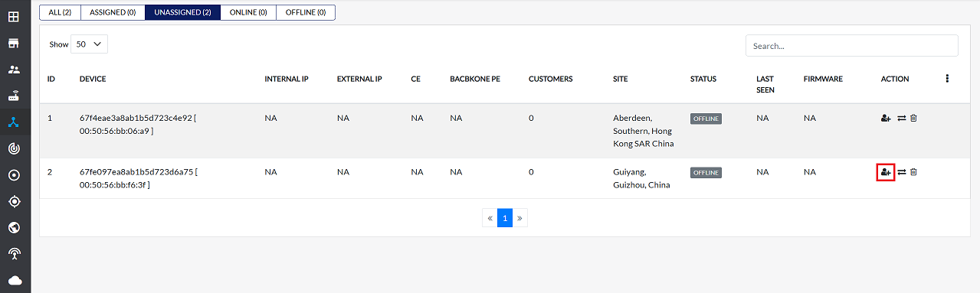
Task: Expand the Show 50 entries dropdown
Action: [x=89, y=44]
